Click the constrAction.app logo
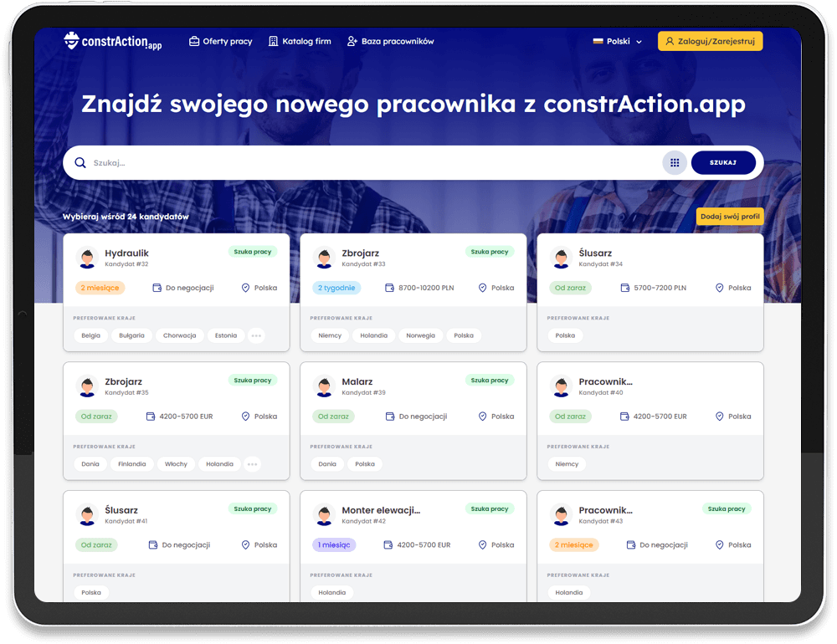This screenshot has height=644, width=837. [113, 41]
